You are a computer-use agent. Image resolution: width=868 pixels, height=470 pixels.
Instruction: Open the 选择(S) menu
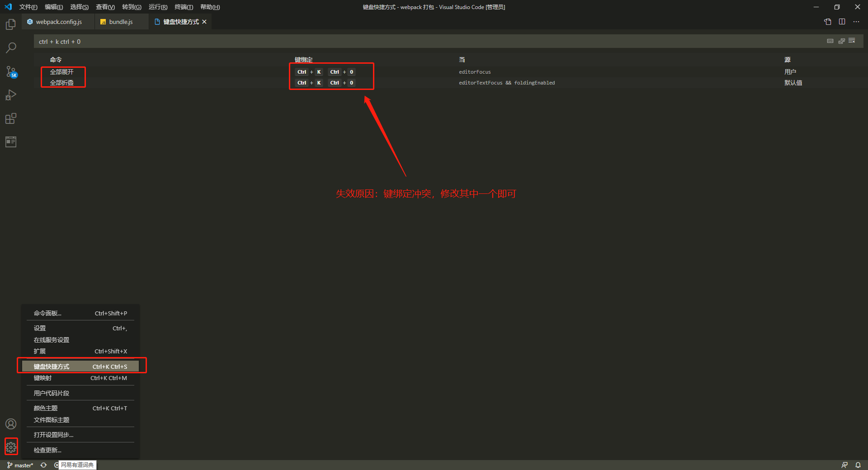coord(79,7)
